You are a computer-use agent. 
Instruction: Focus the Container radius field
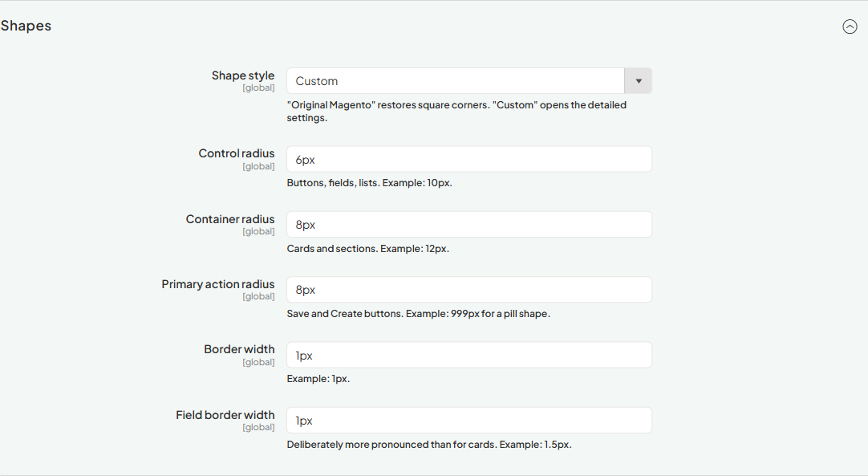(x=468, y=225)
